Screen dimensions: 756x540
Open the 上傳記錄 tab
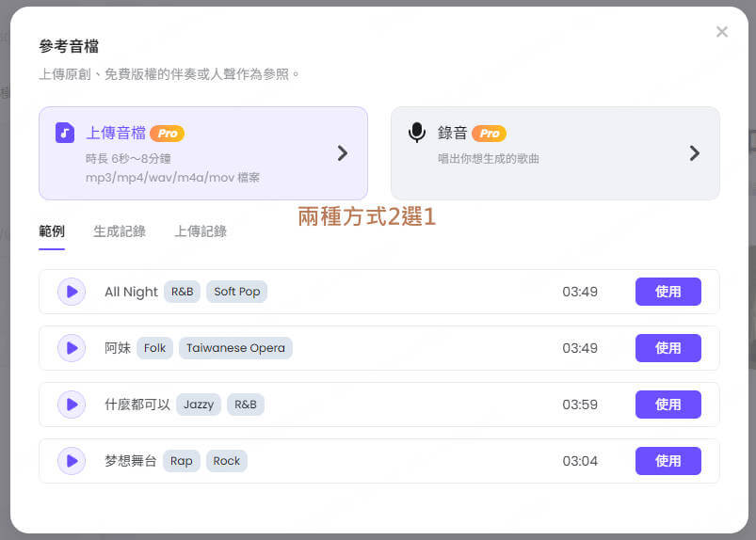pos(201,231)
